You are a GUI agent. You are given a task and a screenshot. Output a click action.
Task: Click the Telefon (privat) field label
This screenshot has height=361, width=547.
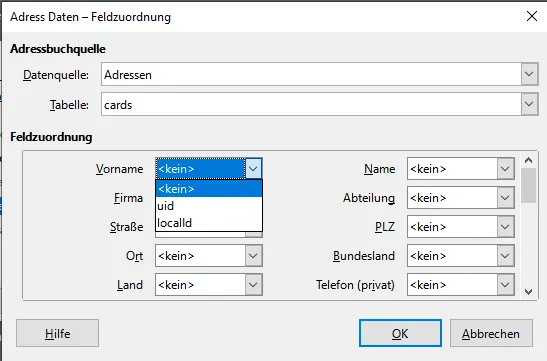click(355, 285)
